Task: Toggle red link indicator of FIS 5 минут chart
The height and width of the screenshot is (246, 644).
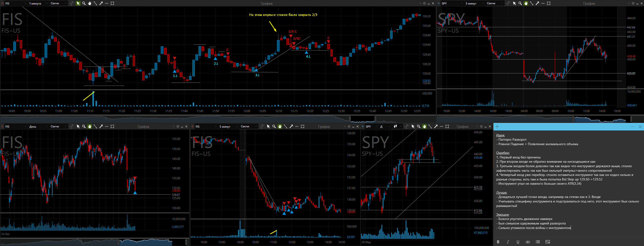Action: (193, 126)
